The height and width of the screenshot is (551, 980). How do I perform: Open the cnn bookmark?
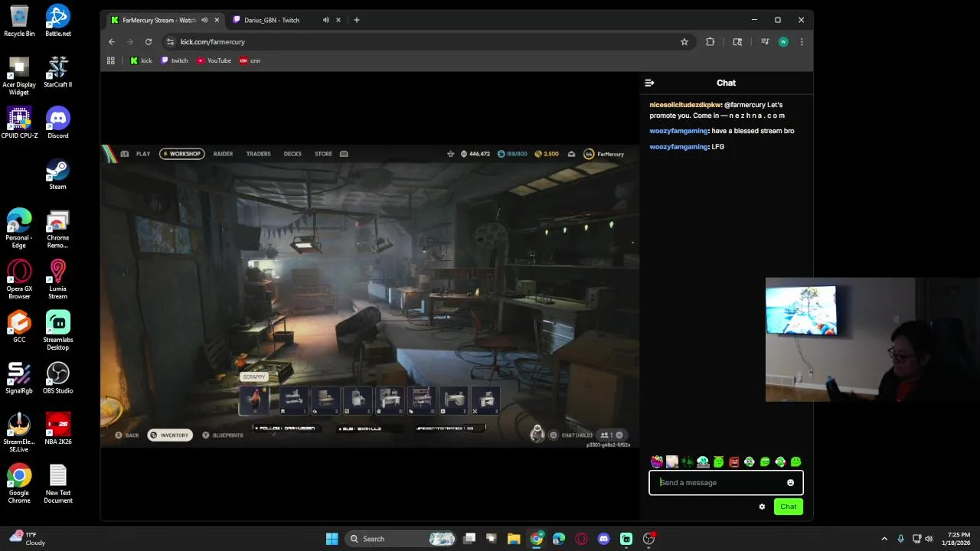[250, 60]
